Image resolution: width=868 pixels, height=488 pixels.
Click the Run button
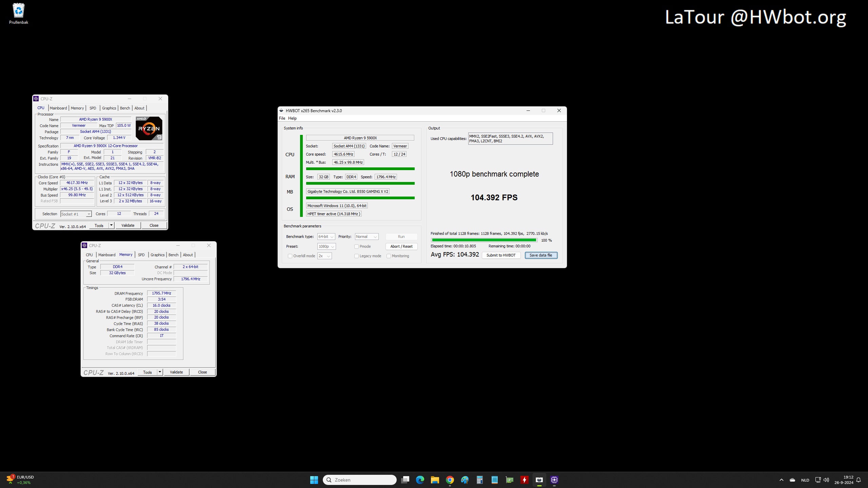point(401,237)
